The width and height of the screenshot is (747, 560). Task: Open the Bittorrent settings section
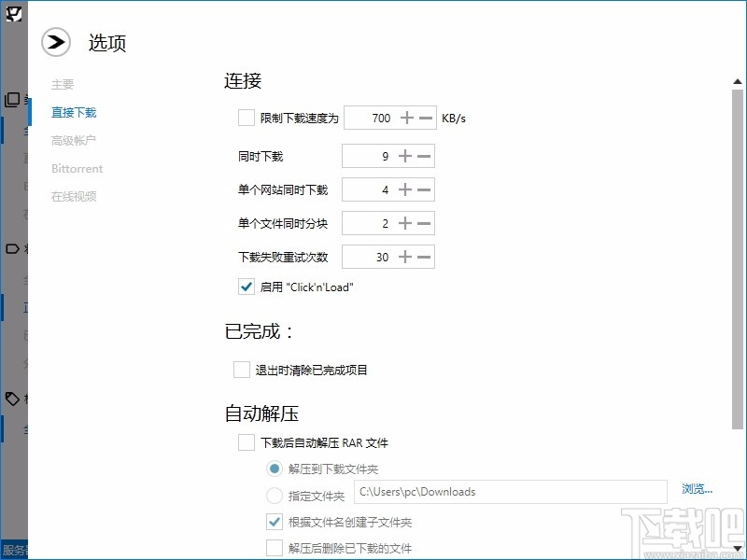pos(76,168)
